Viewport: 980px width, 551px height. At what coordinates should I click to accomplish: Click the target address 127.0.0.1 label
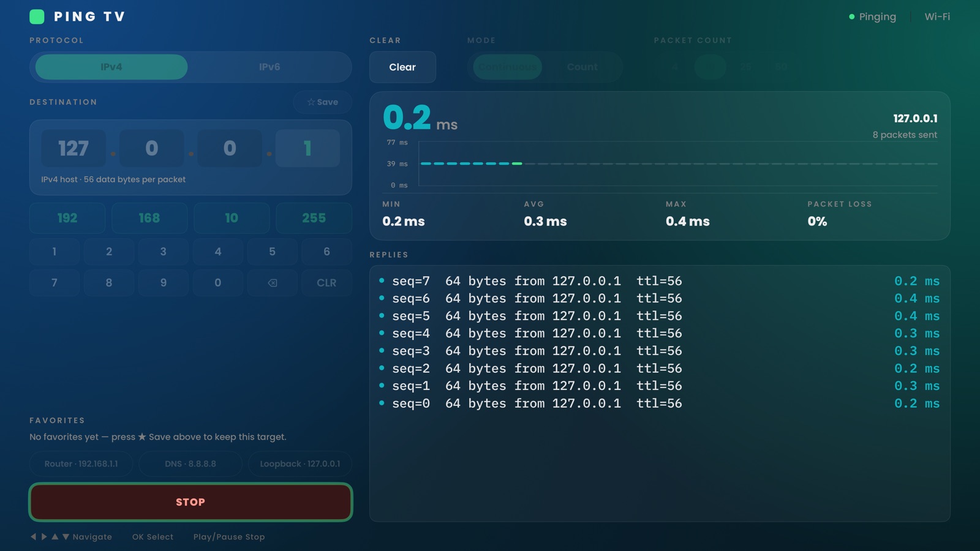[915, 118]
